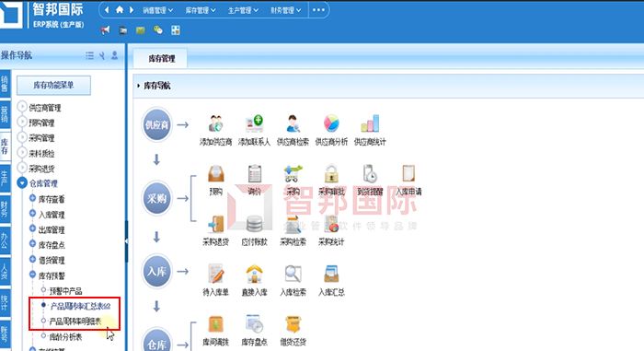Click the envelope mail icon in toolbar
644x351 pixels.
(x=140, y=30)
